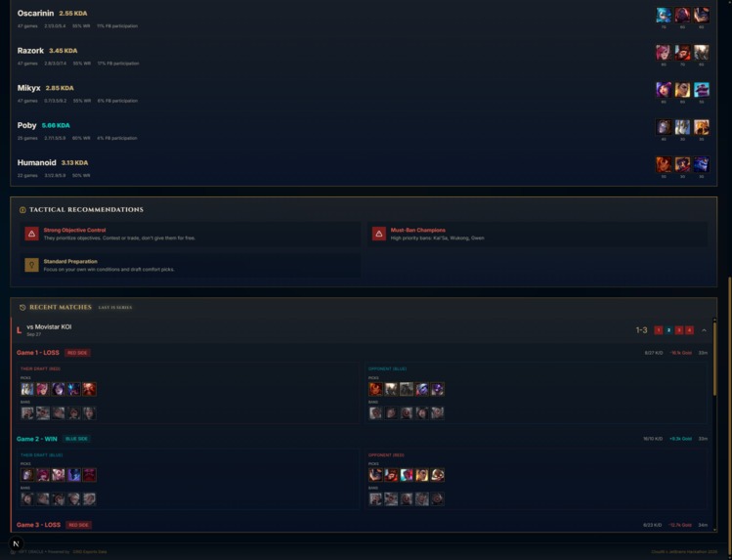Select the blue game 2 result box
Viewport: 732px width, 560px height.
coord(668,330)
